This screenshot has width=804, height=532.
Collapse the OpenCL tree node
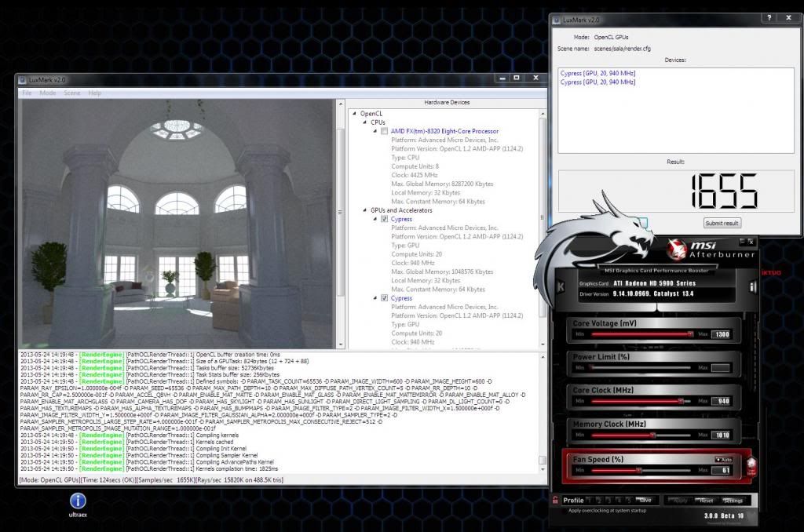[354, 114]
